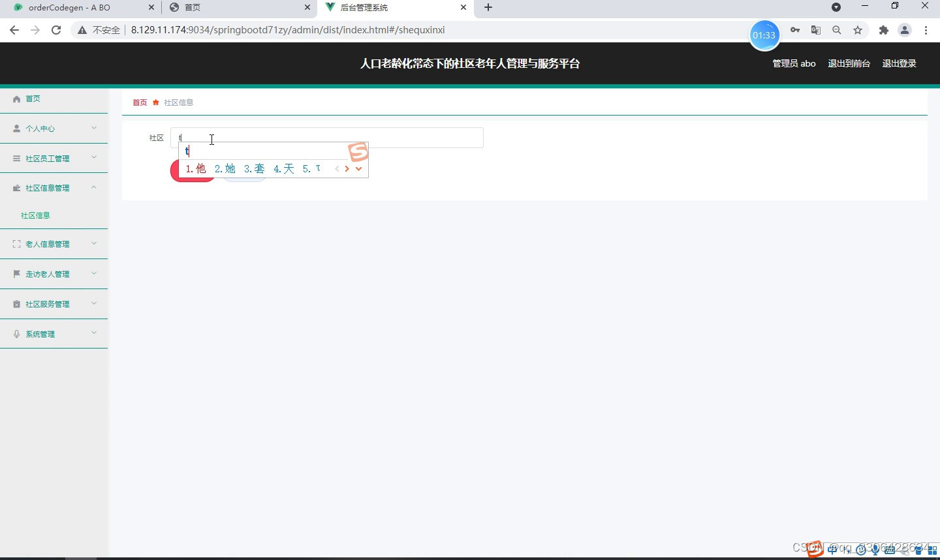The image size is (940, 560).
Task: Go forward in browser
Action: tap(35, 30)
